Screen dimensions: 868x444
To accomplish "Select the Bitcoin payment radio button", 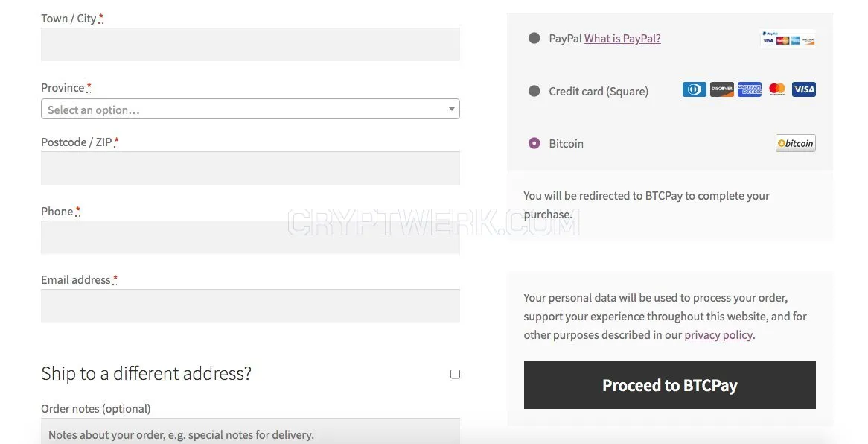I will 534,143.
